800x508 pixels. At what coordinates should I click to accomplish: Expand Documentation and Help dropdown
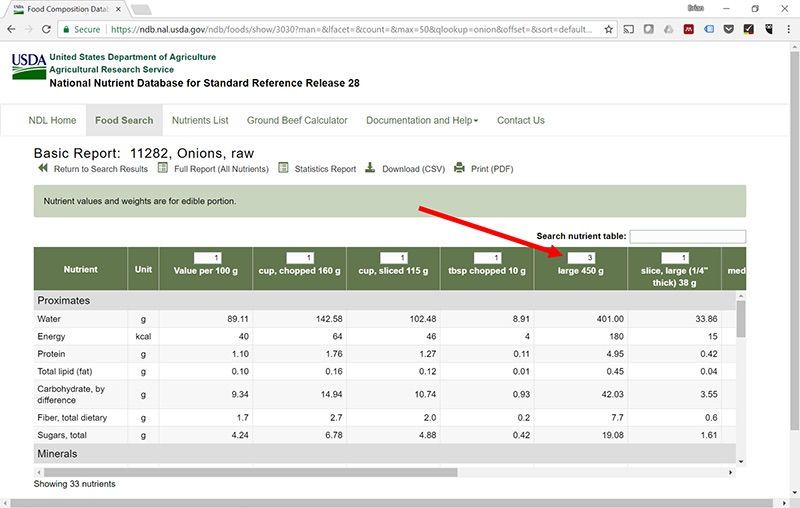[422, 120]
